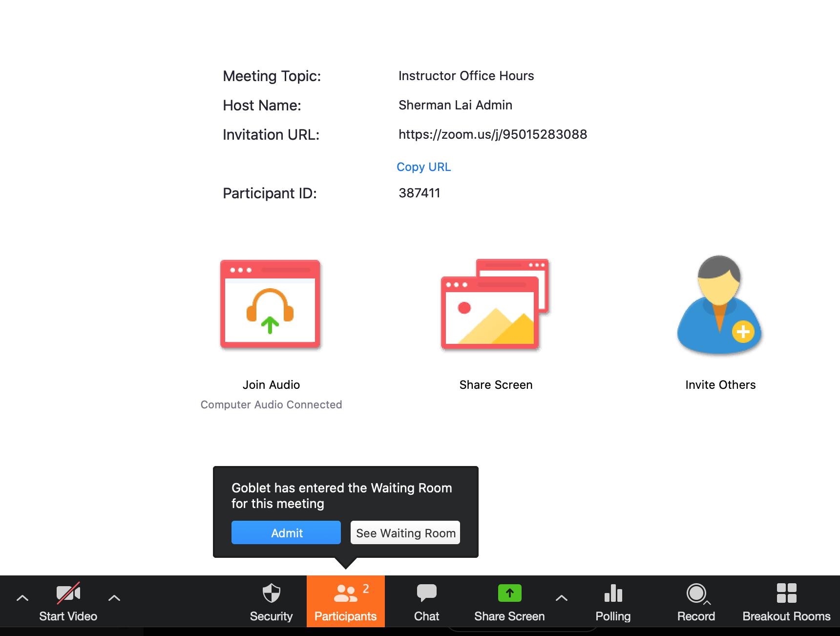
Task: Click the invitation URL text
Action: coord(492,134)
